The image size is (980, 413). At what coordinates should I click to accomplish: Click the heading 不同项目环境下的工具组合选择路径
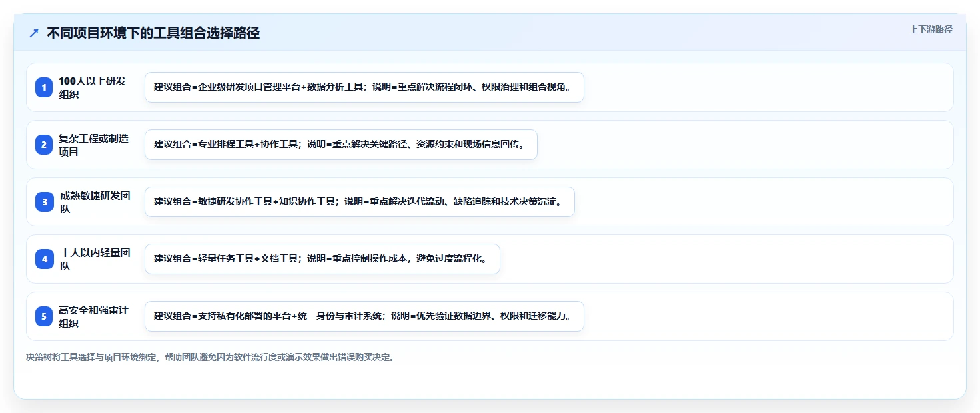coord(153,33)
